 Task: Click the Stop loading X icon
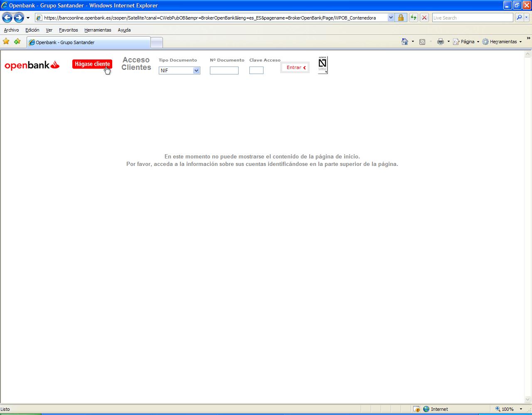[x=424, y=17]
